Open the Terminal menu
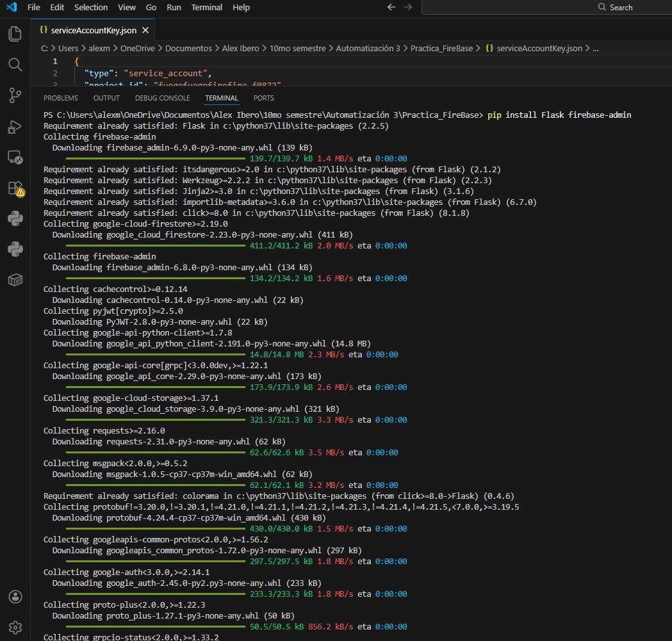This screenshot has width=672, height=641. pos(206,7)
